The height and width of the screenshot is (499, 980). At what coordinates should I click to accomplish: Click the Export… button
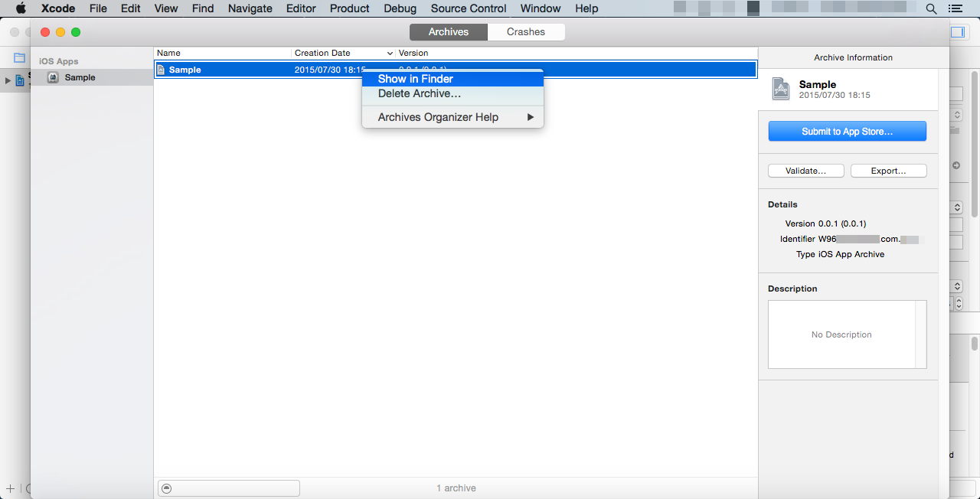pyautogui.click(x=888, y=171)
